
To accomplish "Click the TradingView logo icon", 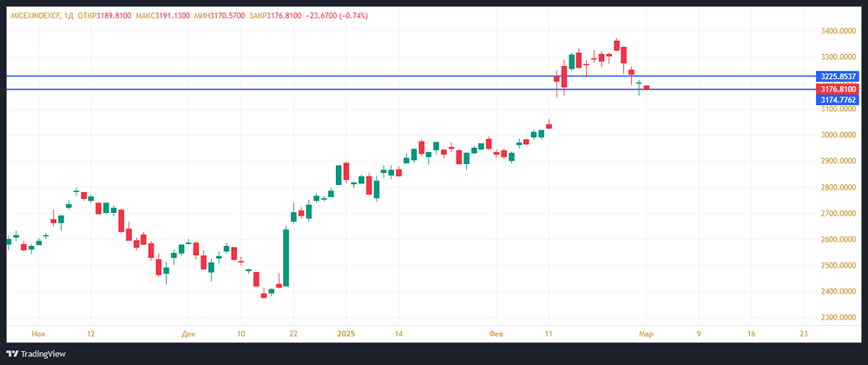I will [13, 354].
